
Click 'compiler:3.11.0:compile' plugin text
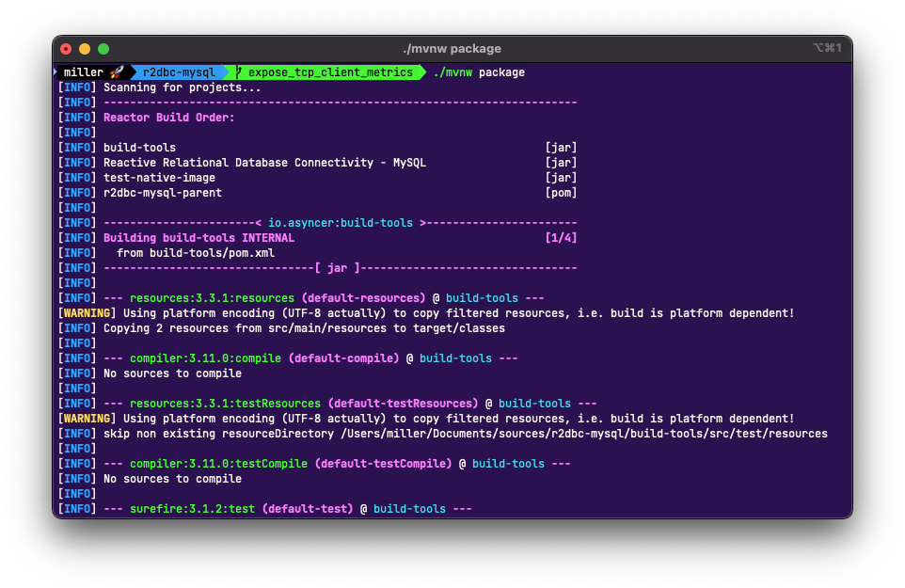click(x=205, y=358)
